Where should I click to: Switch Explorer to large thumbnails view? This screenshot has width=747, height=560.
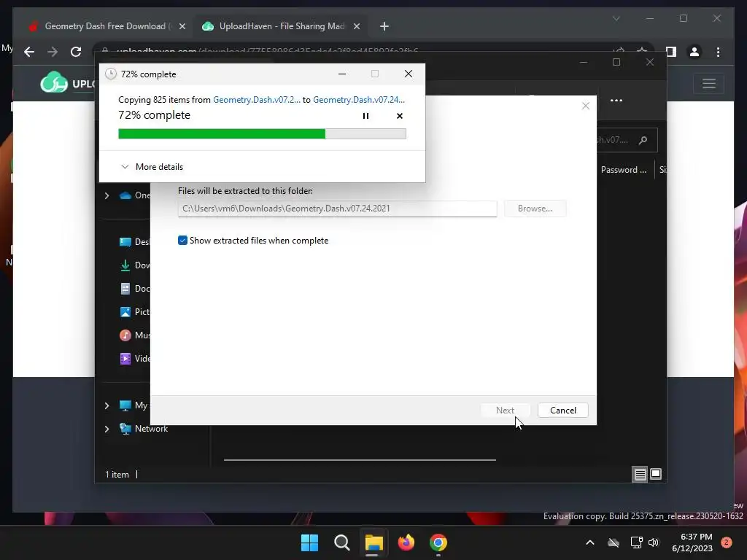pos(656,474)
